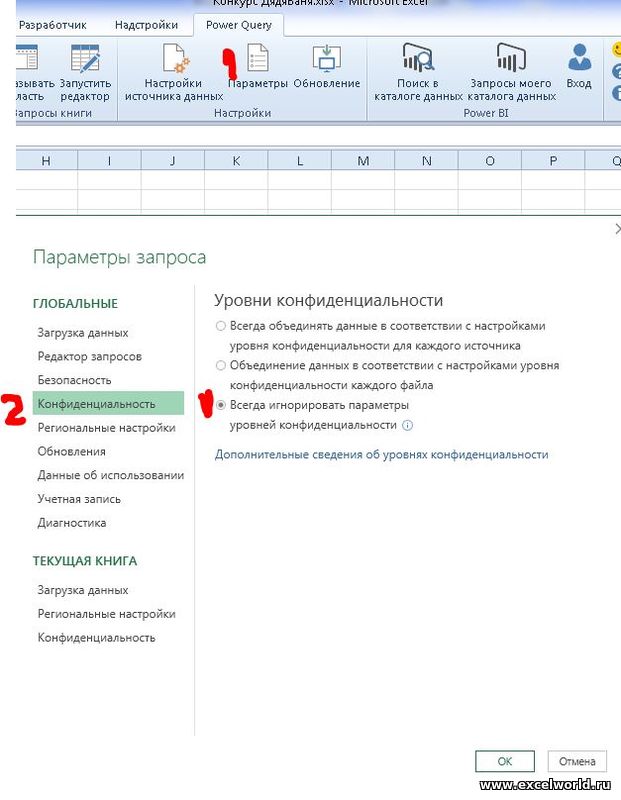
Task: Open global Конфиденциальность section
Action: click(108, 404)
